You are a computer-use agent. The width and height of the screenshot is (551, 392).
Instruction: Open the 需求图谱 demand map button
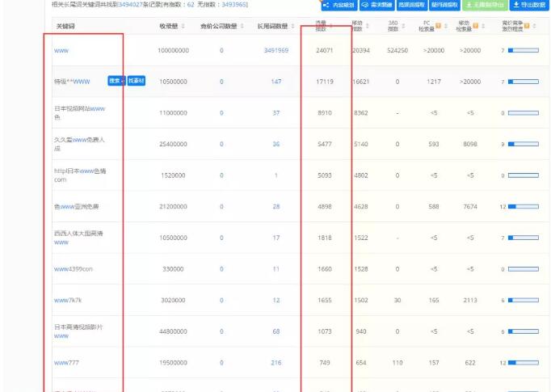click(377, 5)
